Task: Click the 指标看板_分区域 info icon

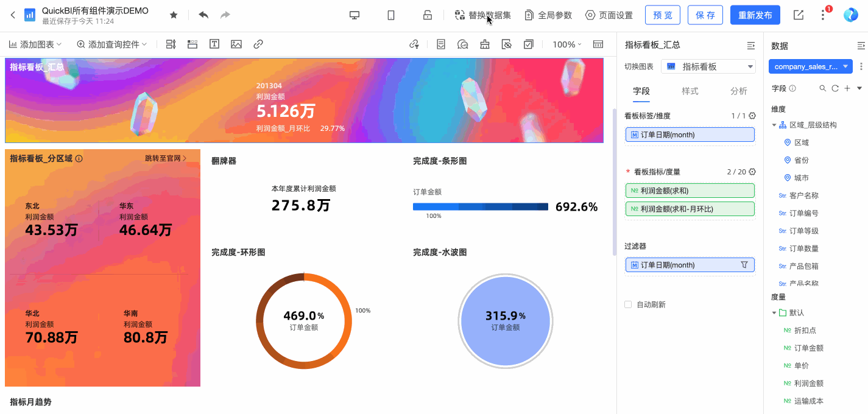Action: pyautogui.click(x=79, y=159)
